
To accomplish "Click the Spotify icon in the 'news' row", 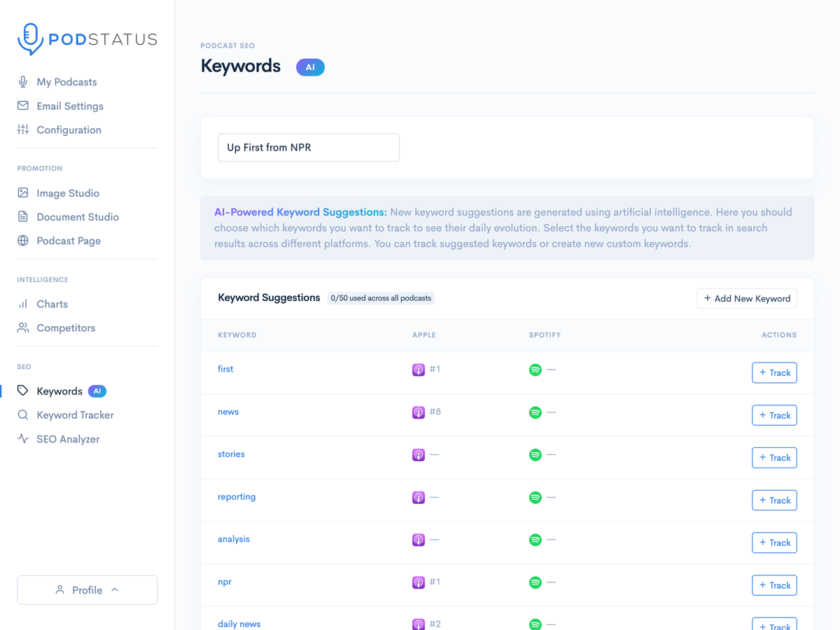I will coord(535,412).
